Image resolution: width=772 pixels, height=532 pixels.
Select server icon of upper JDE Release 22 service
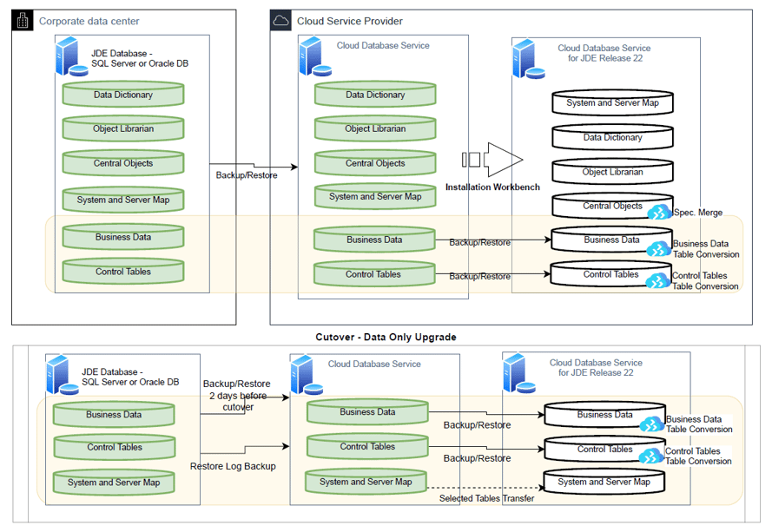(x=528, y=59)
